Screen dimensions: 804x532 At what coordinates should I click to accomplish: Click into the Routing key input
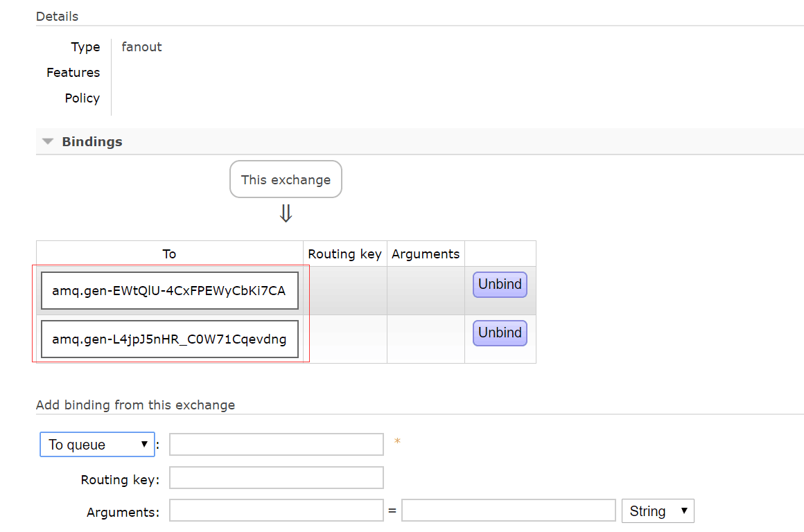pos(276,478)
